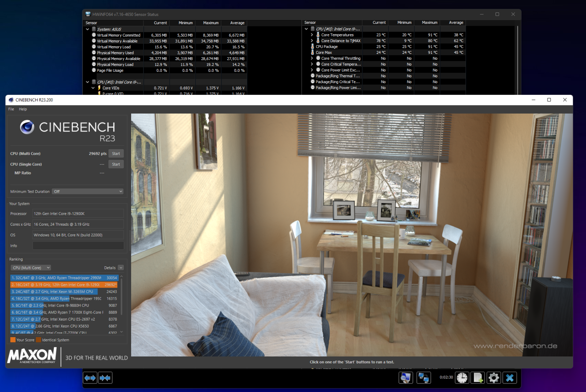Open HWiNFO networked monitors remote icon

[424, 378]
